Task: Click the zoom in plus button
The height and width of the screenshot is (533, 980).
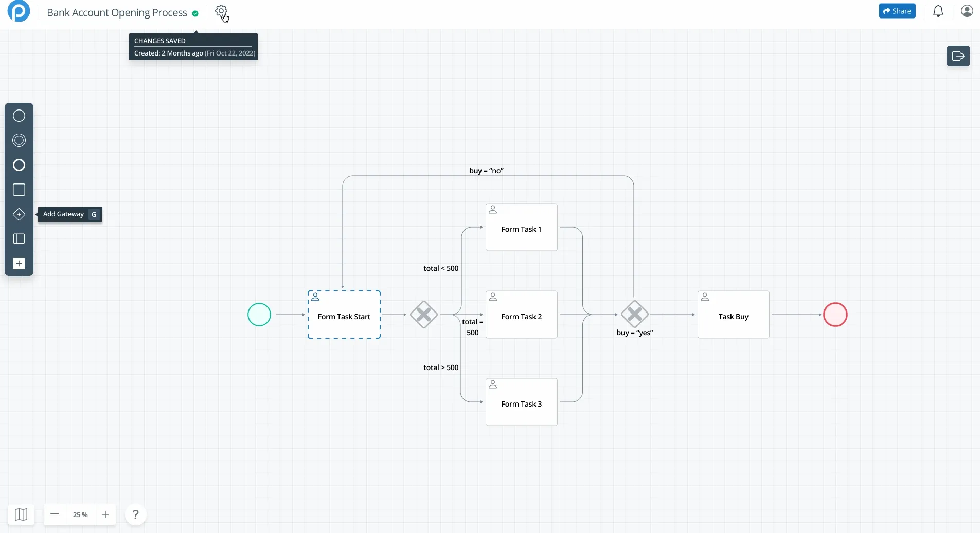Action: pyautogui.click(x=105, y=514)
